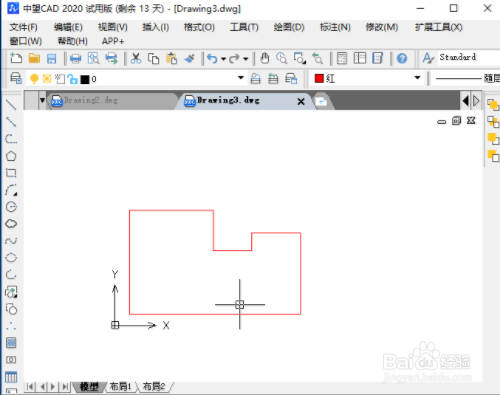Open the 格式(O) menu
This screenshot has width=500, height=395.
pyautogui.click(x=199, y=27)
